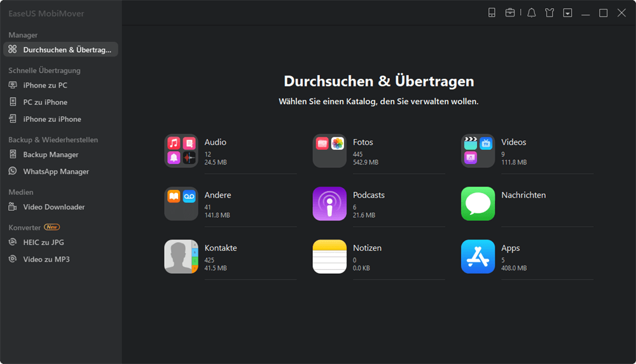Open the Kontakte contacts icon
This screenshot has height=364, width=636.
(181, 257)
